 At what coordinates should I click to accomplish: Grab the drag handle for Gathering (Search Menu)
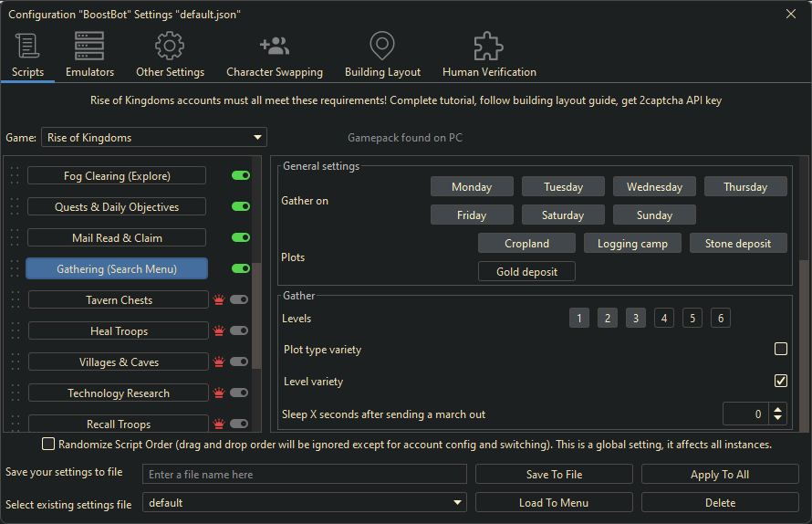click(x=15, y=268)
